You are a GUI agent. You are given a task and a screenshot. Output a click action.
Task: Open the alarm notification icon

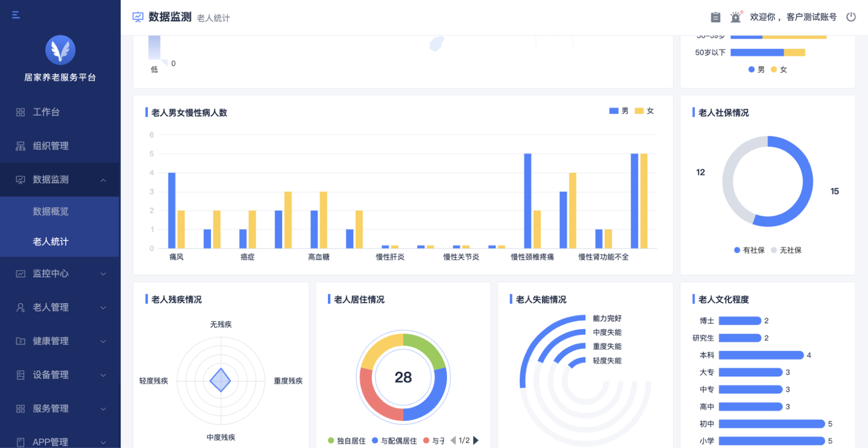(736, 17)
